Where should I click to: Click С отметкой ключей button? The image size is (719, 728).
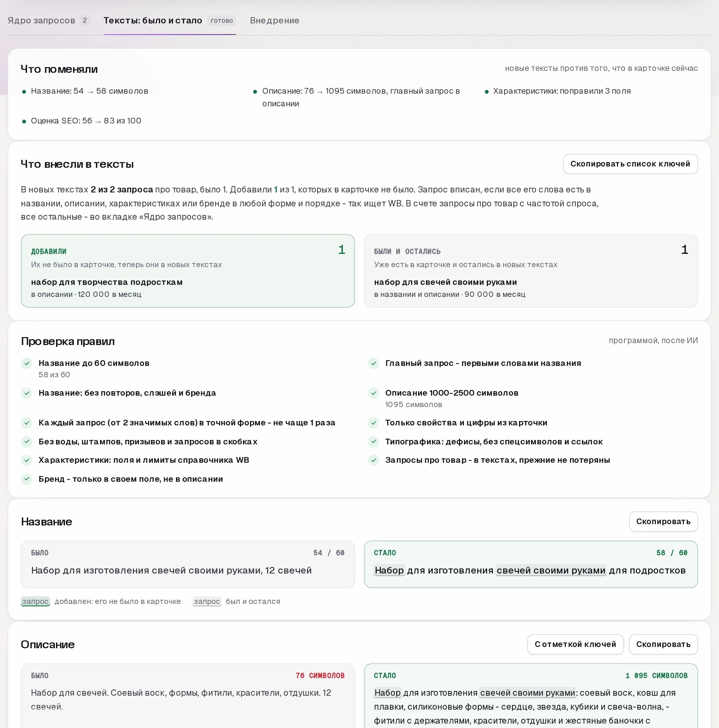tap(575, 644)
